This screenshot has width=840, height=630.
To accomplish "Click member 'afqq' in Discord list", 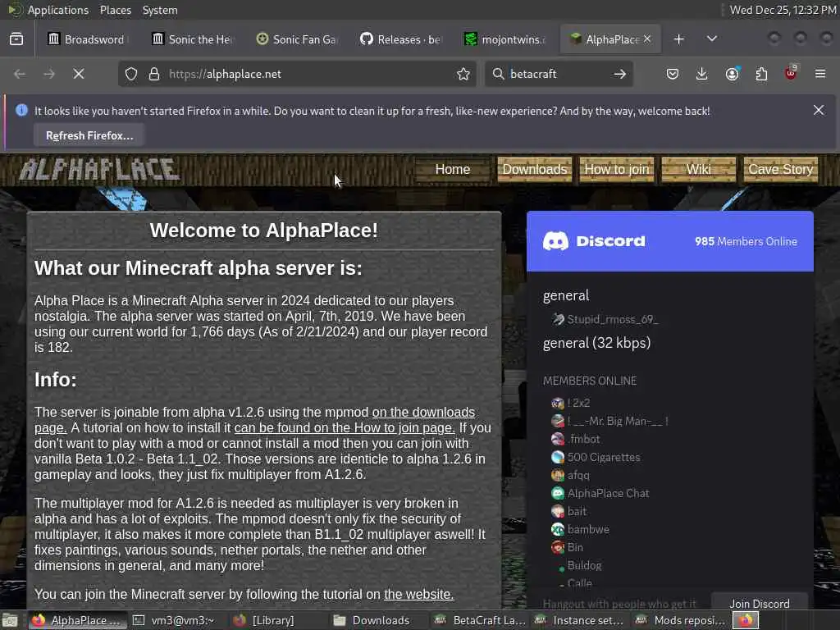I will pyautogui.click(x=578, y=475).
